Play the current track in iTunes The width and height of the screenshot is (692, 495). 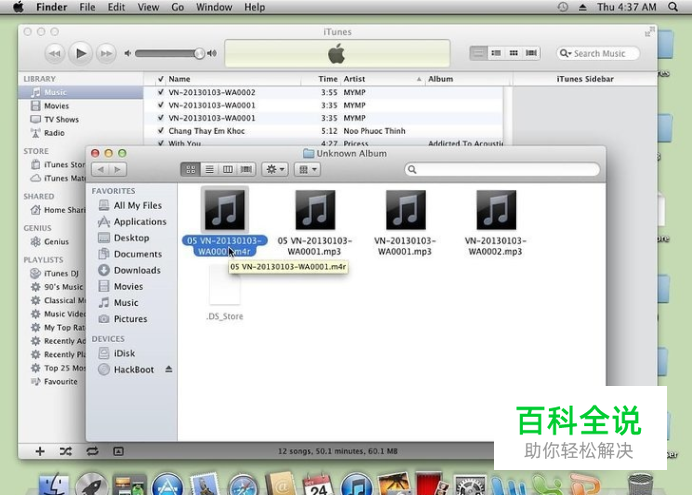coord(81,53)
